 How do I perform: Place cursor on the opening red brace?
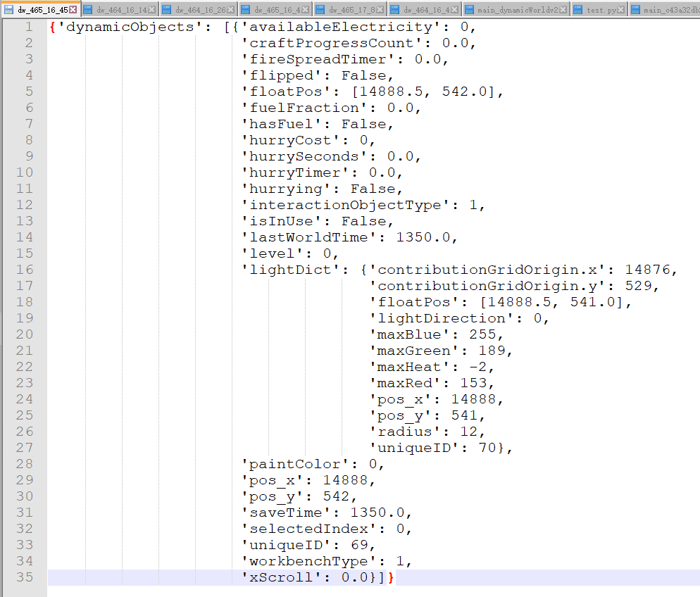coord(53,27)
